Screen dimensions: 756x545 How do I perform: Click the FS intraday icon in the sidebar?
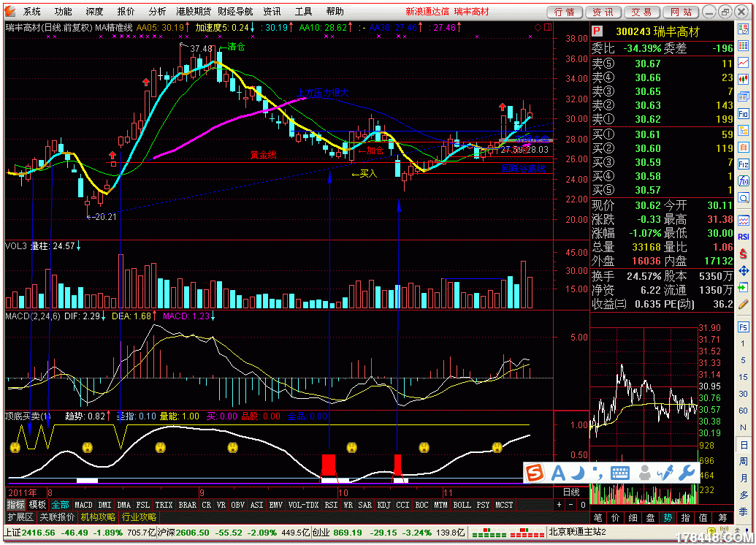click(x=743, y=327)
